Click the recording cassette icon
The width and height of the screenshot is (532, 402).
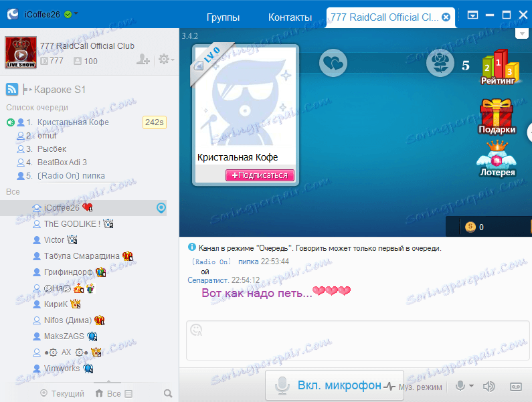point(516,387)
